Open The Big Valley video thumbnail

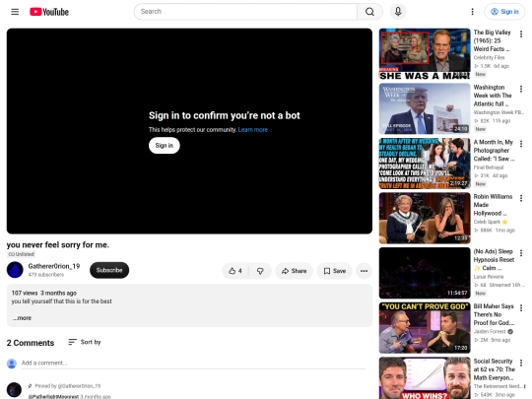pyautogui.click(x=425, y=53)
